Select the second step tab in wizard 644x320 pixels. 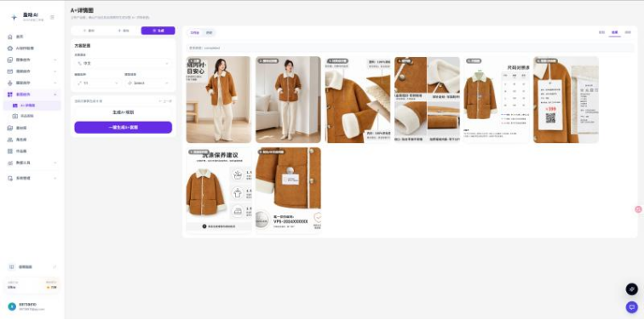[x=124, y=31]
